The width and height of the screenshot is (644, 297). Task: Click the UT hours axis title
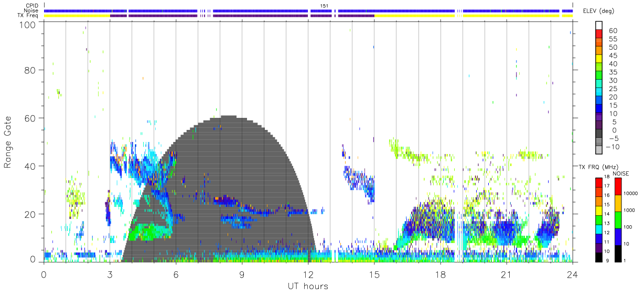click(308, 286)
